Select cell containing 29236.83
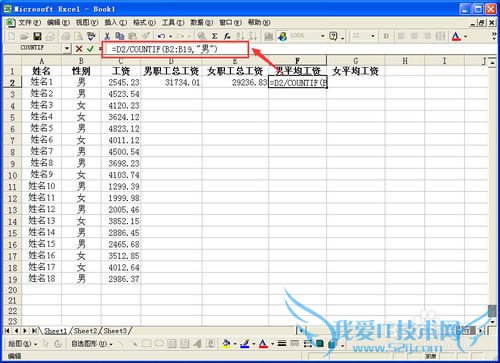Screen dimensions: 500x363 point(235,82)
